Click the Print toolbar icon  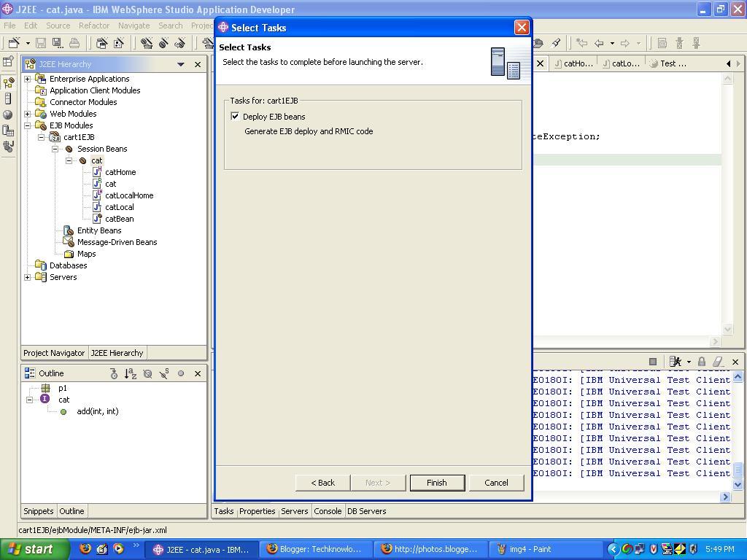point(74,43)
